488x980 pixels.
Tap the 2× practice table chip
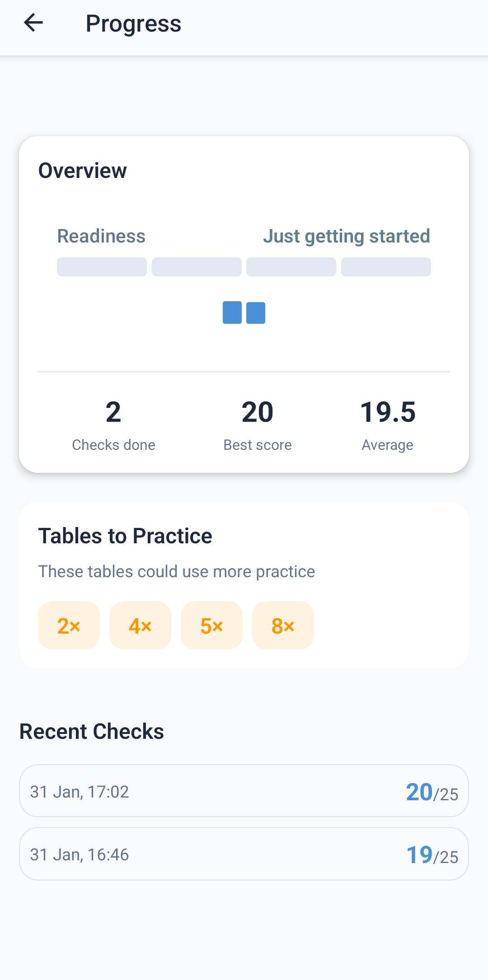[69, 625]
